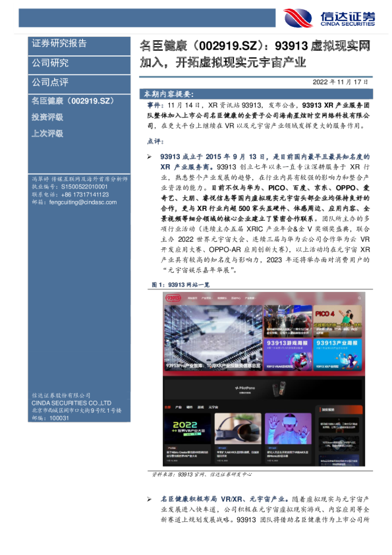392x555 pixels.
Task: Click the '公司研究' sidebar heading
Action: [50, 63]
